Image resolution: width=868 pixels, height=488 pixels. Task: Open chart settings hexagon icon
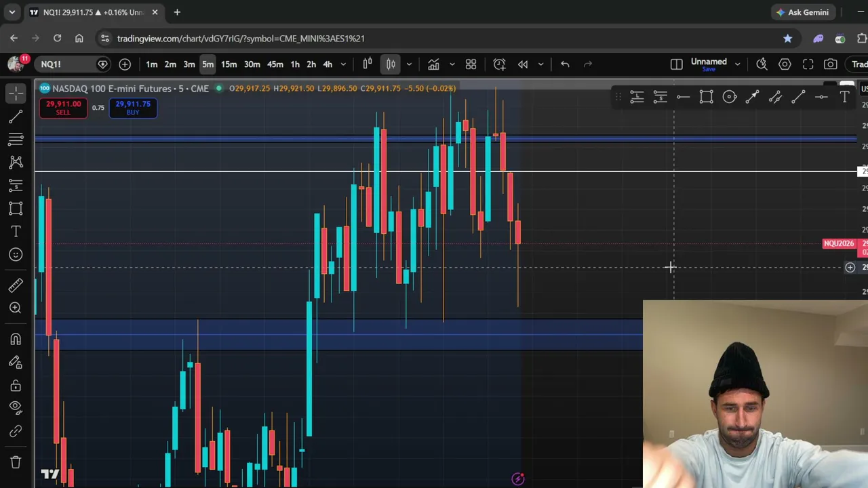point(785,64)
